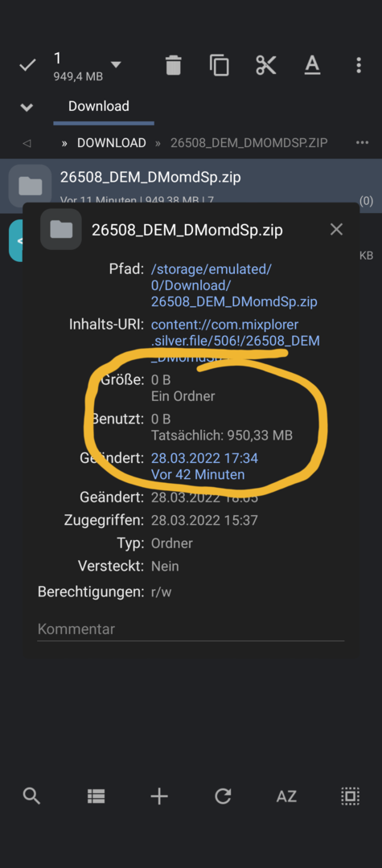382x868 pixels.
Task: Close the file properties dialog
Action: 336,229
